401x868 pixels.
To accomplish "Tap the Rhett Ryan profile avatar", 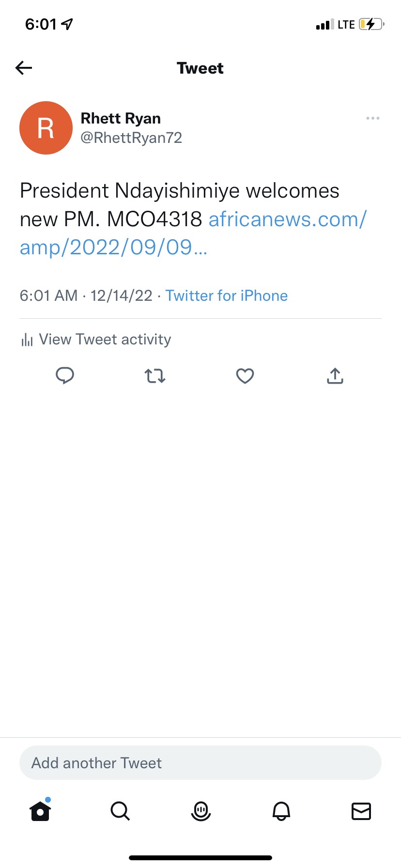I will [x=46, y=128].
